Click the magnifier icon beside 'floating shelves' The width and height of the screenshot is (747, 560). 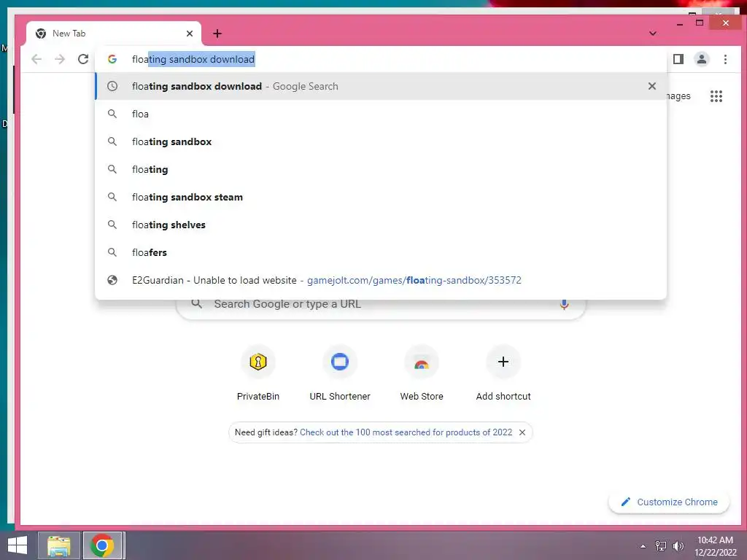112,225
